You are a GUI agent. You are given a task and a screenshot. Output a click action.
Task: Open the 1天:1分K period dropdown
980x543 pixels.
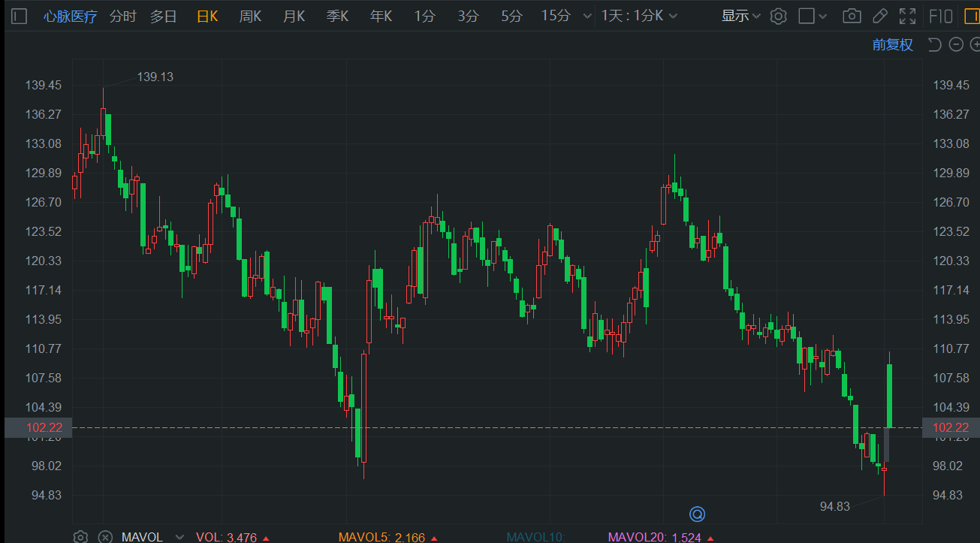[x=639, y=16]
